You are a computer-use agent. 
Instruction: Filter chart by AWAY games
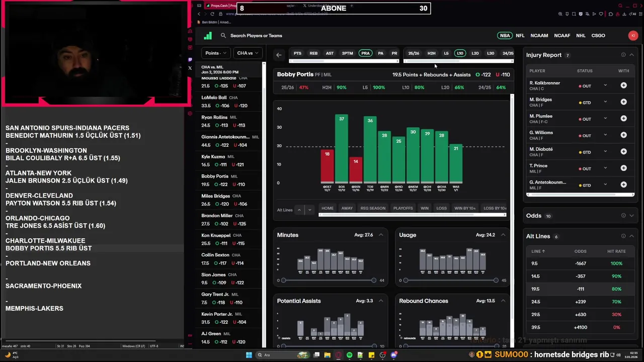[347, 208]
